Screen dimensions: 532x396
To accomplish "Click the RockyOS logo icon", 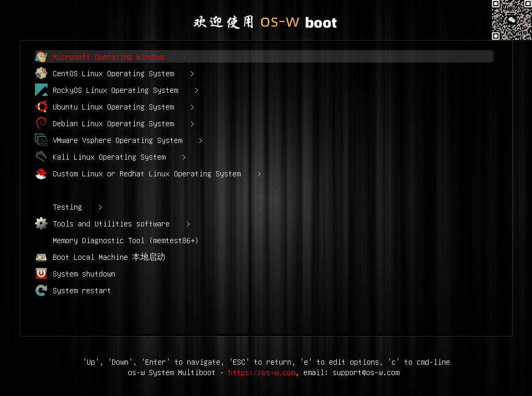I will click(41, 90).
